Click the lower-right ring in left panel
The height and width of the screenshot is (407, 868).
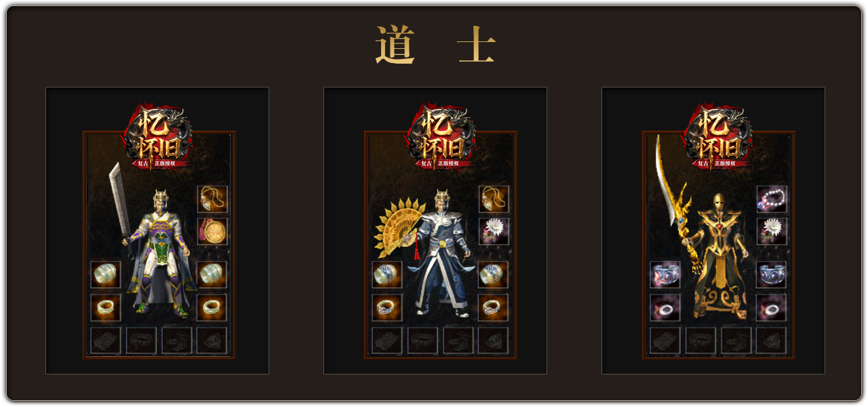coord(212,307)
